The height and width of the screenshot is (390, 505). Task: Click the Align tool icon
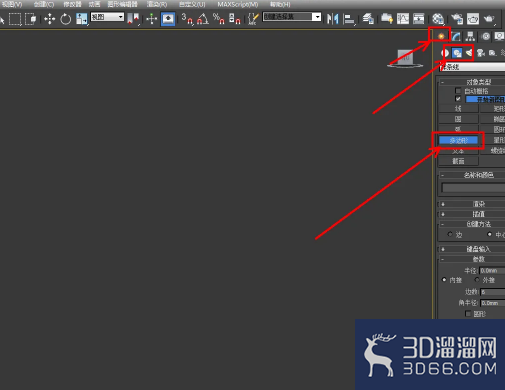(x=349, y=19)
